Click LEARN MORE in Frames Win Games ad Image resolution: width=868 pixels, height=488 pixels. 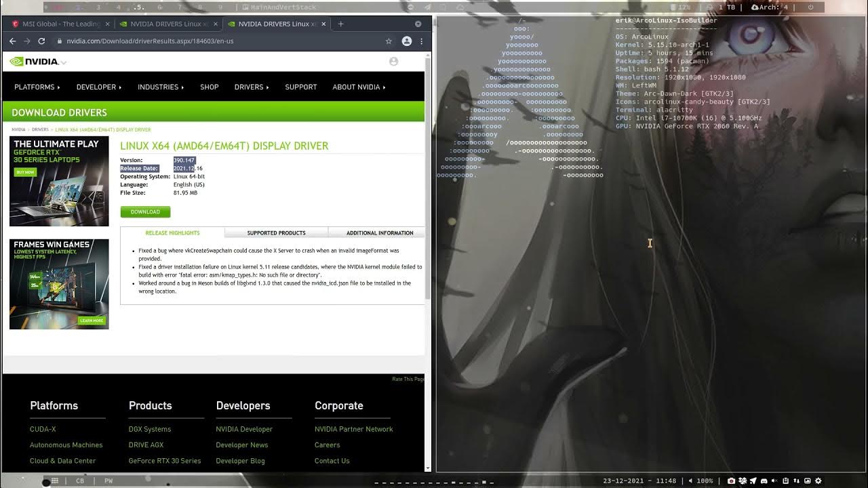(92, 320)
